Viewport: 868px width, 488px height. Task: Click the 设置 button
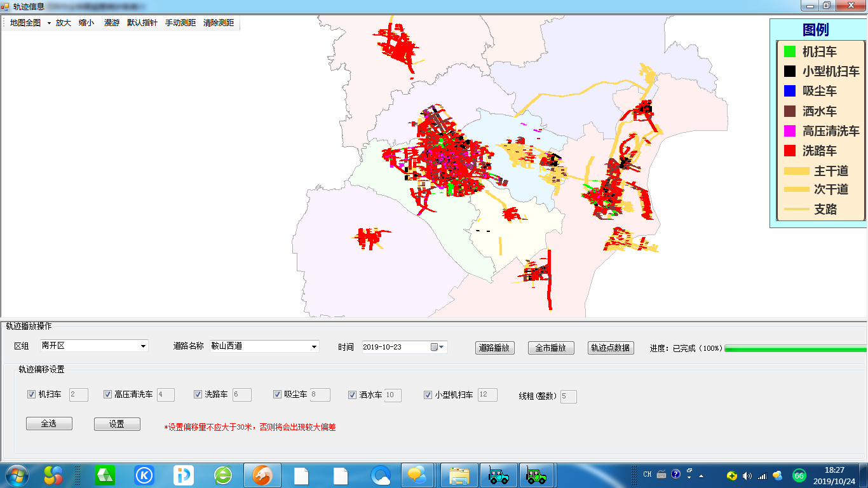[117, 424]
